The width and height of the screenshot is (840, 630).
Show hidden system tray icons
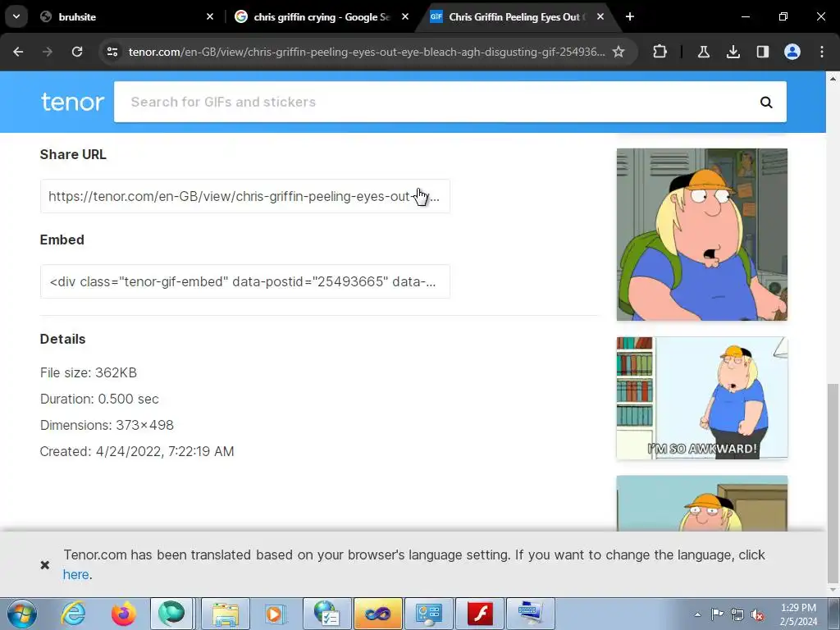click(697, 614)
